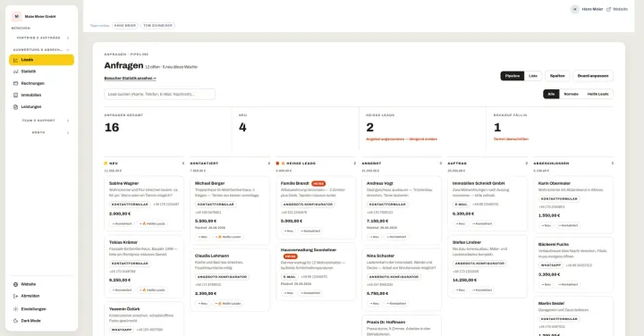Click the 14.250,00 € amount on Stefan Lindner
Viewport: 644px width, 336px height.
tap(464, 281)
